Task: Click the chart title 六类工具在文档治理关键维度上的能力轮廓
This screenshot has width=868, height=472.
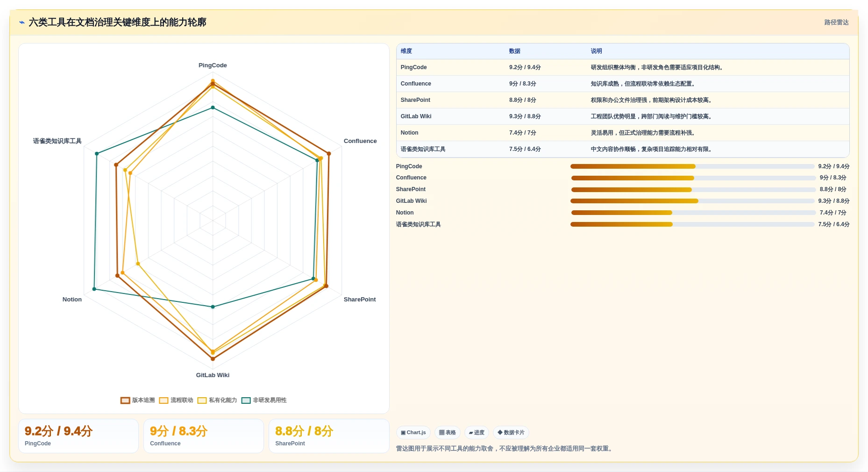Action: point(117,22)
